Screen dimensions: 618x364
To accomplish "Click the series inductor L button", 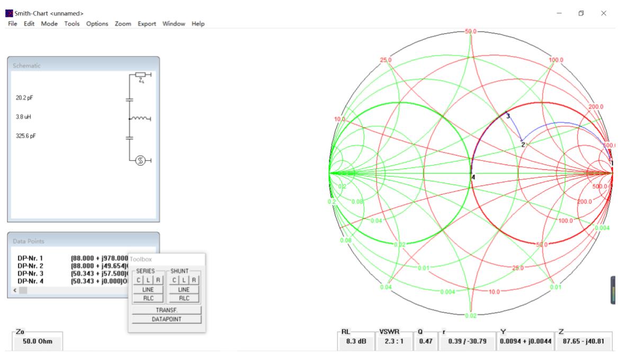I will [x=146, y=279].
